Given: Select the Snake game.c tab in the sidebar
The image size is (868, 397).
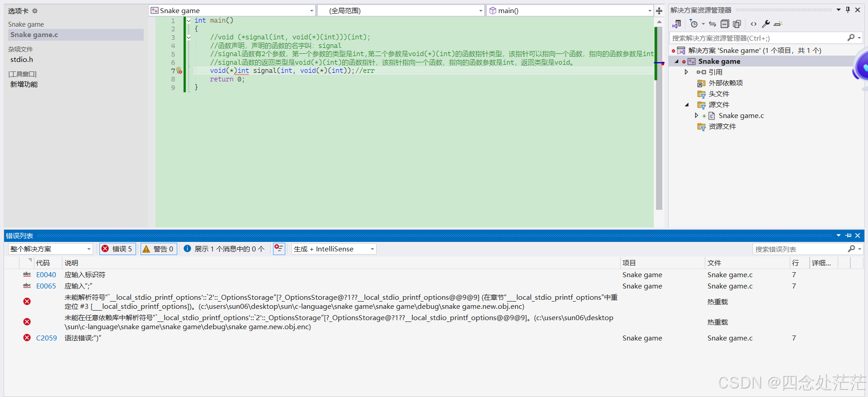Looking at the screenshot, I should 76,35.
